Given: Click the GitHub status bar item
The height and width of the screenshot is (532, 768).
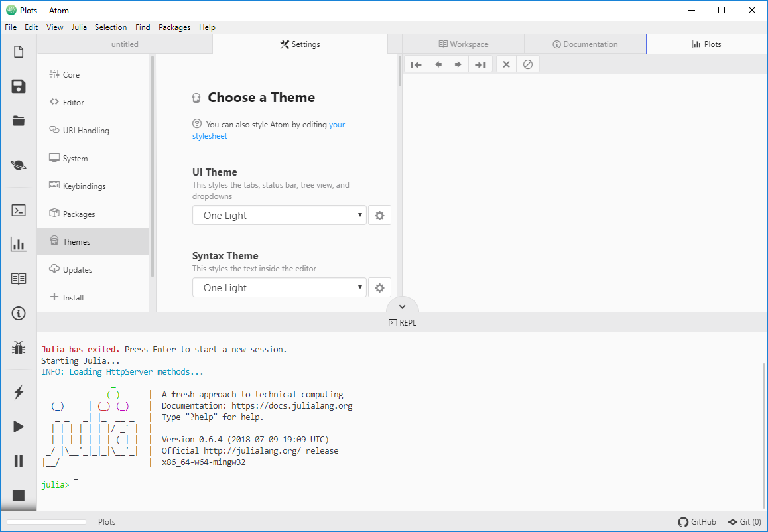Looking at the screenshot, I should (x=697, y=522).
